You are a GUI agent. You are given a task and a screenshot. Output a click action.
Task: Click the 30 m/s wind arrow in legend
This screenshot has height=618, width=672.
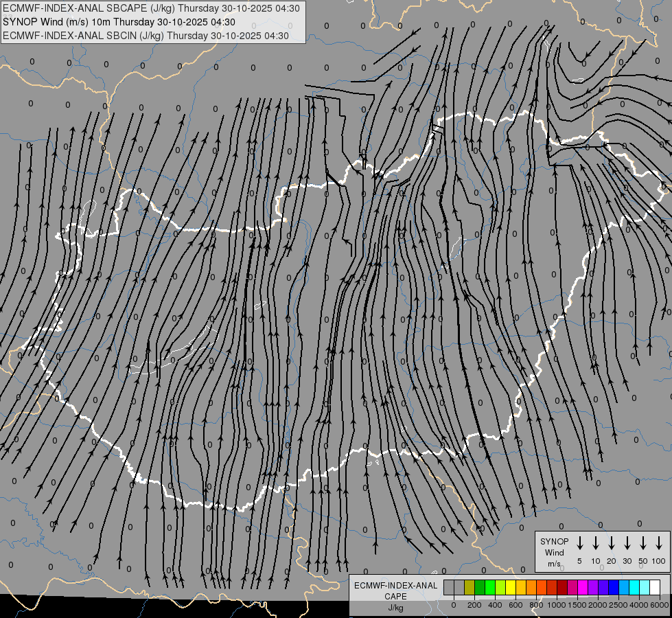(627, 543)
